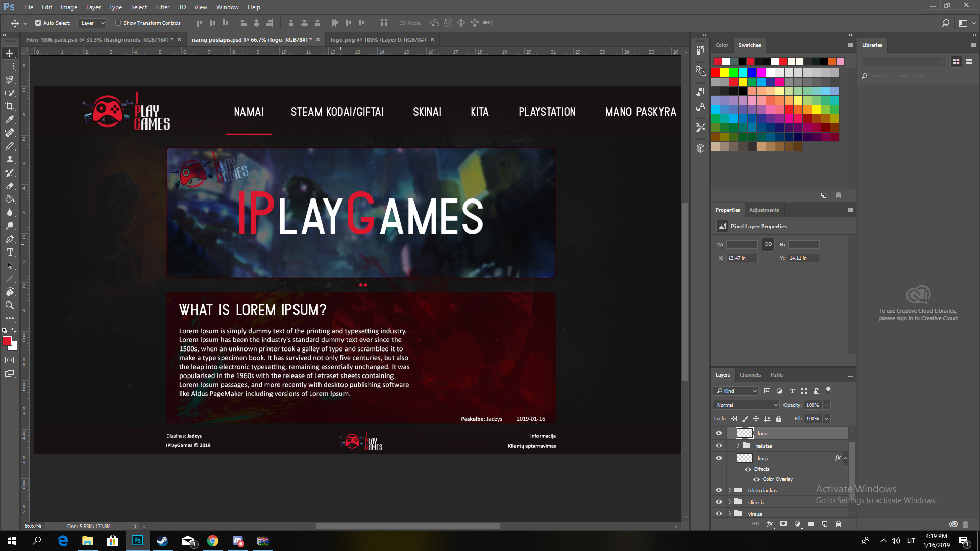The image size is (980, 551).
Task: Select the Horizontal Type tool
Action: (10, 252)
